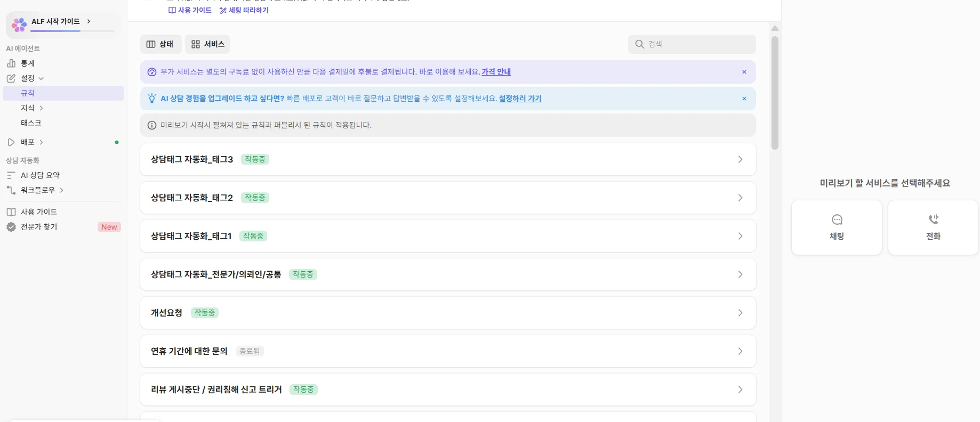The width and height of the screenshot is (980, 422).
Task: Click the 사용 가이드 link at top
Action: tap(190, 10)
